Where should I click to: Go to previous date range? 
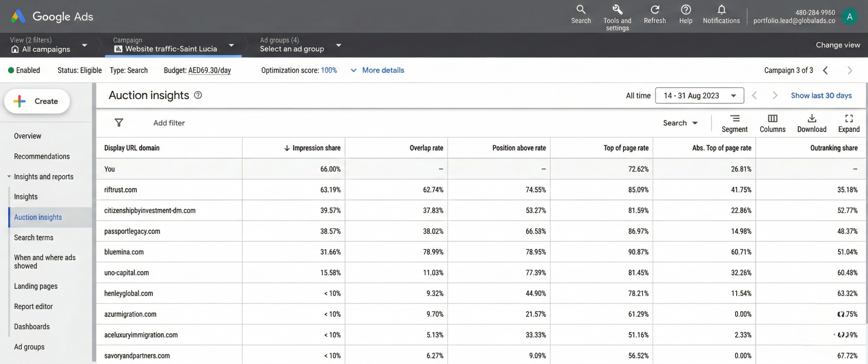tap(754, 96)
